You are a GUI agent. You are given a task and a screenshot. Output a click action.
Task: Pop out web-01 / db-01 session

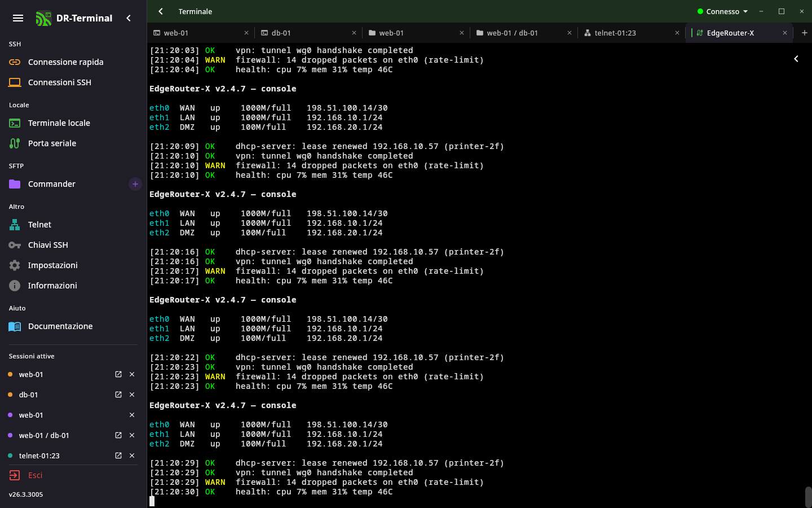click(x=118, y=435)
